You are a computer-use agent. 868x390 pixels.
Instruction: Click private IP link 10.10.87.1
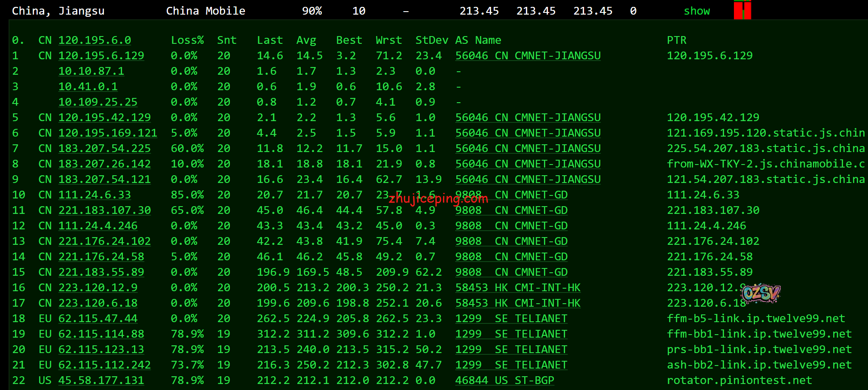pos(91,71)
